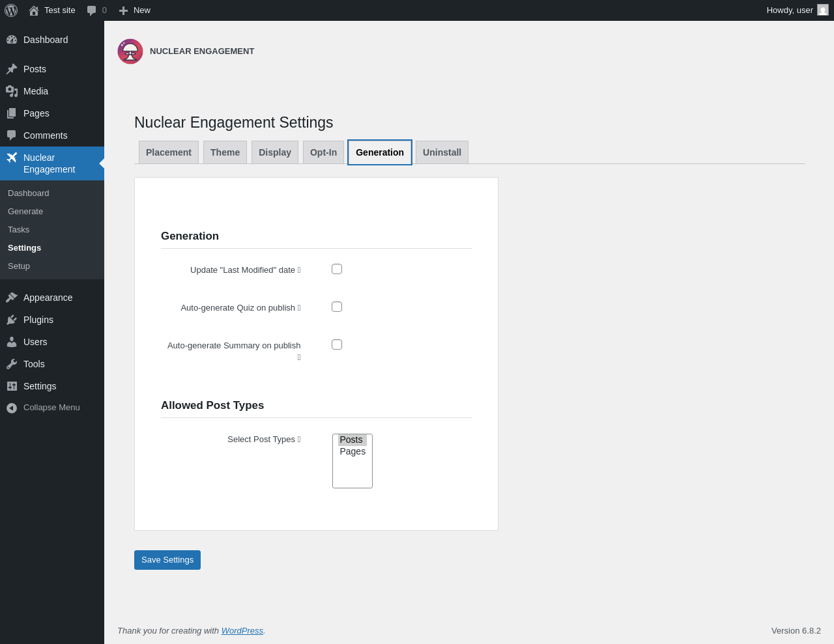The width and height of the screenshot is (834, 644).
Task: Click the Tools wrench icon
Action: [x=12, y=364]
